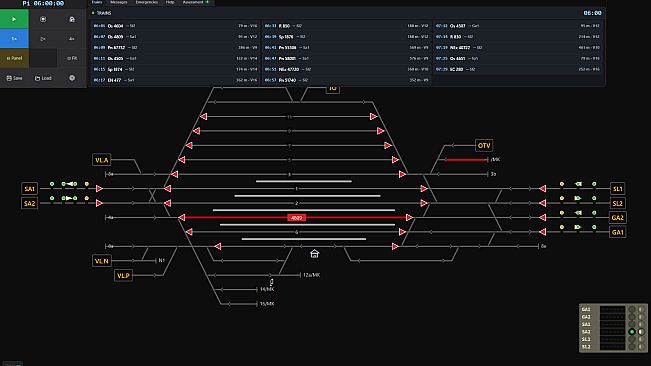Screen dimensions: 651x366
Task: Click the OTV siding label
Action: tap(484, 146)
